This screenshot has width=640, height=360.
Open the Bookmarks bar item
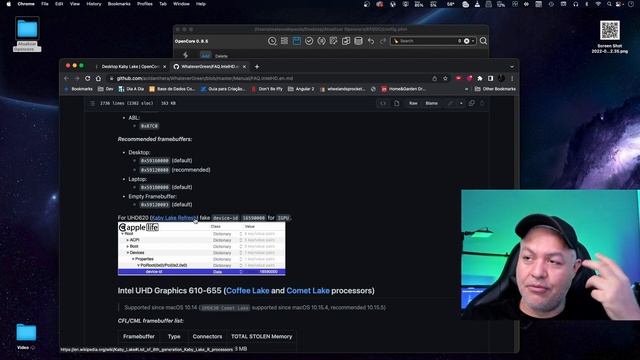pos(79,89)
